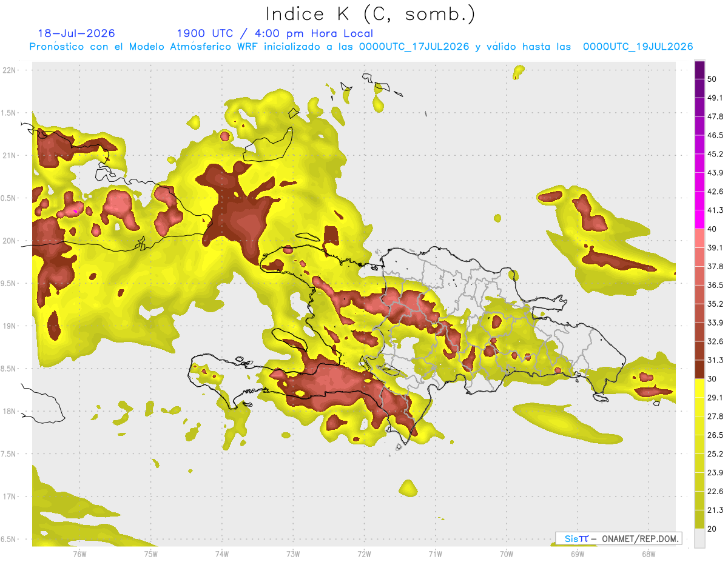This screenshot has height=562, width=728.
Task: Select the "18-Jul-2026" date text
Action: pos(76,33)
